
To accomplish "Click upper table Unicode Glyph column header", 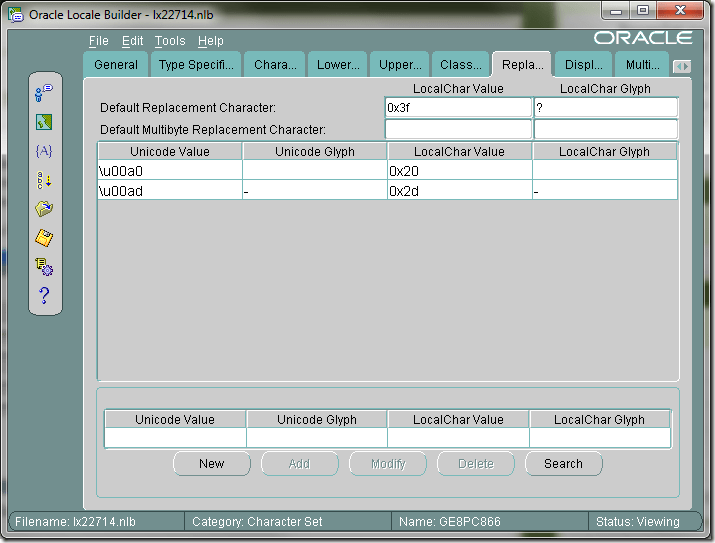I will 315,151.
